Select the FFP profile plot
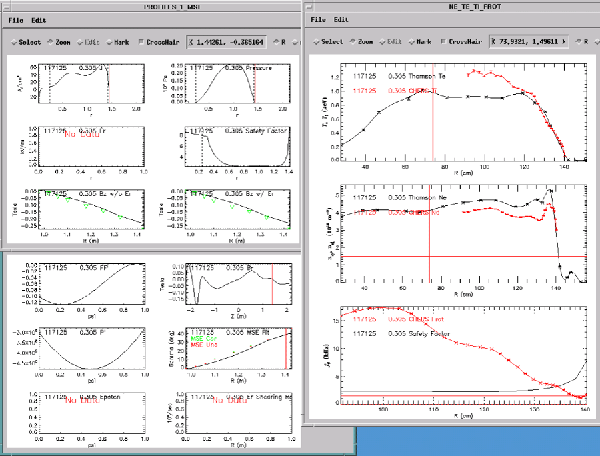This screenshot has width=600, height=456. 92,284
